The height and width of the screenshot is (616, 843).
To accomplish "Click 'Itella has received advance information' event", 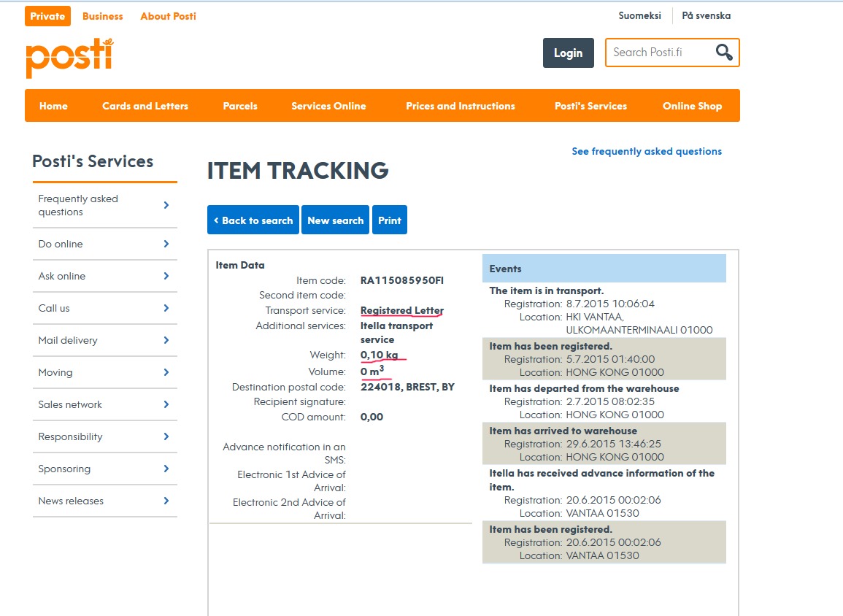I will (601, 480).
